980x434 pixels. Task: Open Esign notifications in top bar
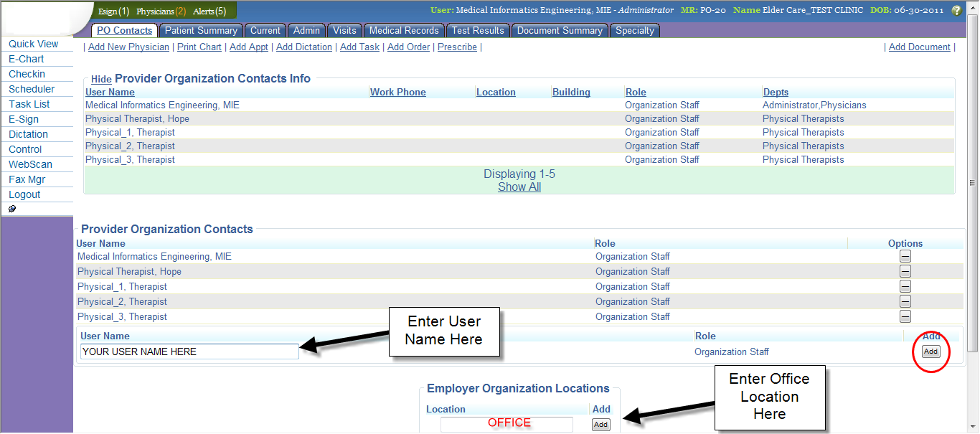pos(113,11)
